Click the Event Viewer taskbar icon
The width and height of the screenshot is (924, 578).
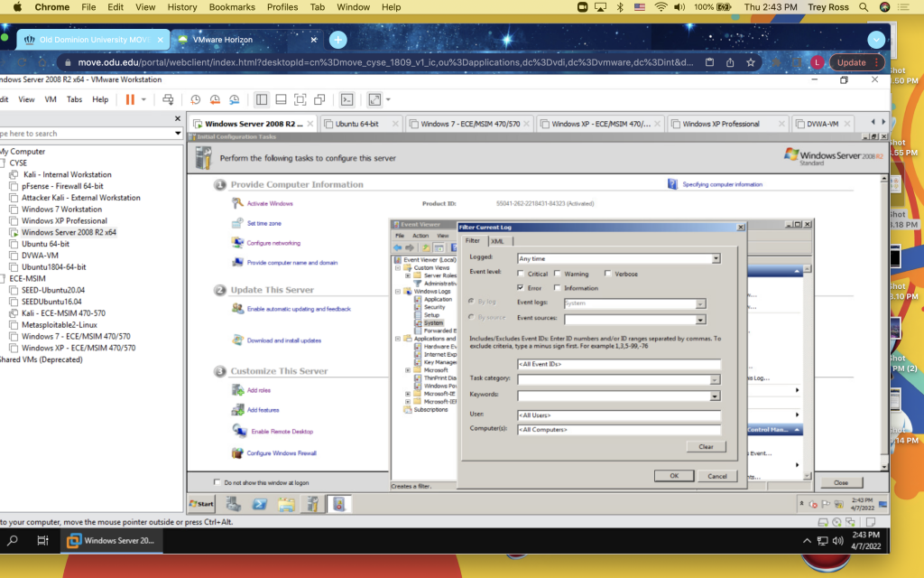point(339,504)
